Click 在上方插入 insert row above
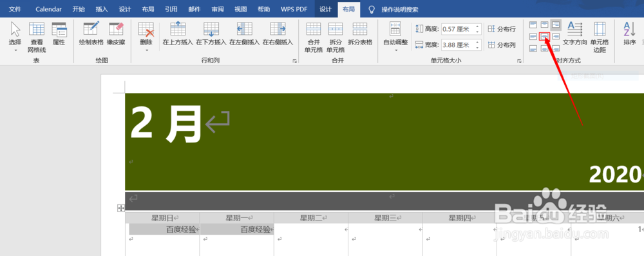The height and width of the screenshot is (256, 644). [178, 34]
